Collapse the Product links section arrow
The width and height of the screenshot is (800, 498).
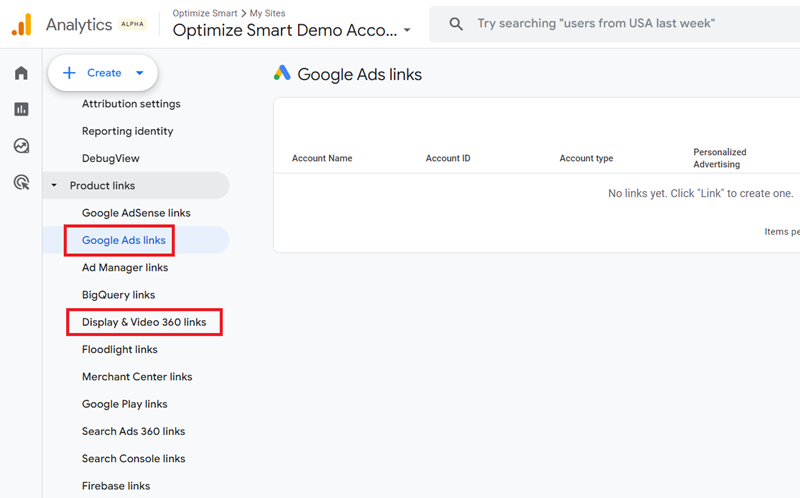pyautogui.click(x=54, y=185)
